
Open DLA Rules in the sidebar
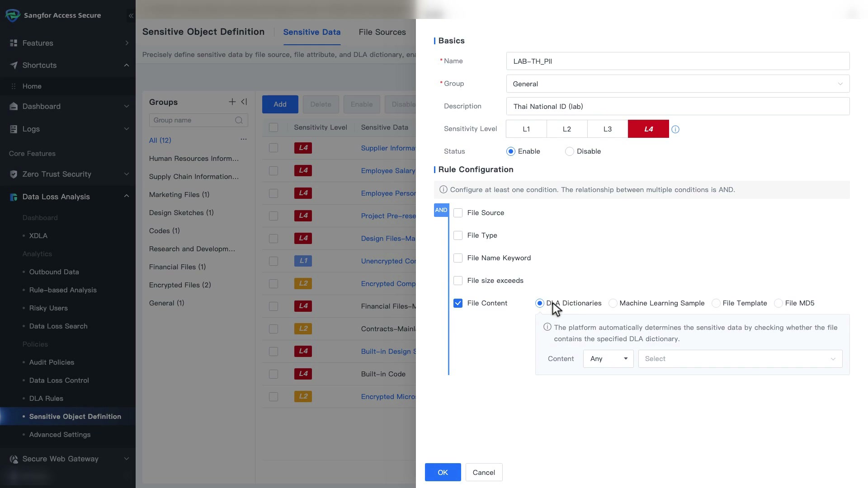click(46, 399)
